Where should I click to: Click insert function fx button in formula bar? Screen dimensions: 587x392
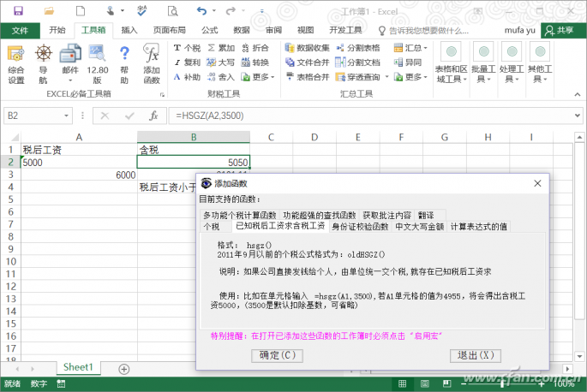coord(153,116)
